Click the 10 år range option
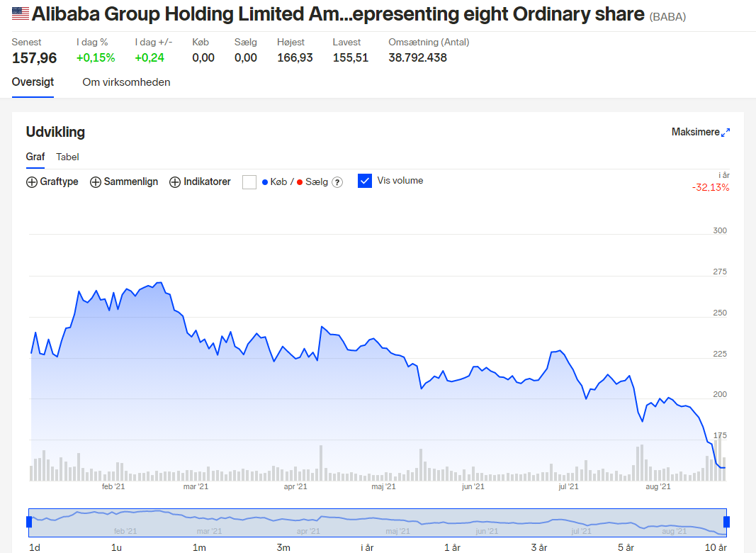The image size is (756, 553). click(716, 547)
